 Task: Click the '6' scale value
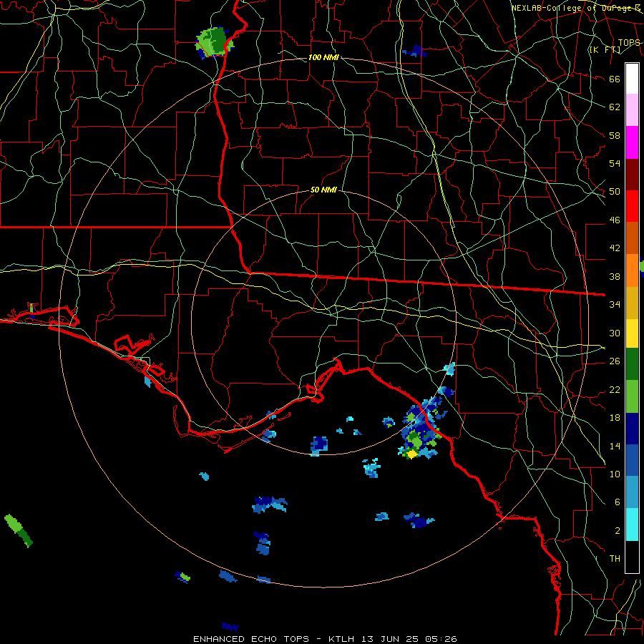click(x=617, y=502)
